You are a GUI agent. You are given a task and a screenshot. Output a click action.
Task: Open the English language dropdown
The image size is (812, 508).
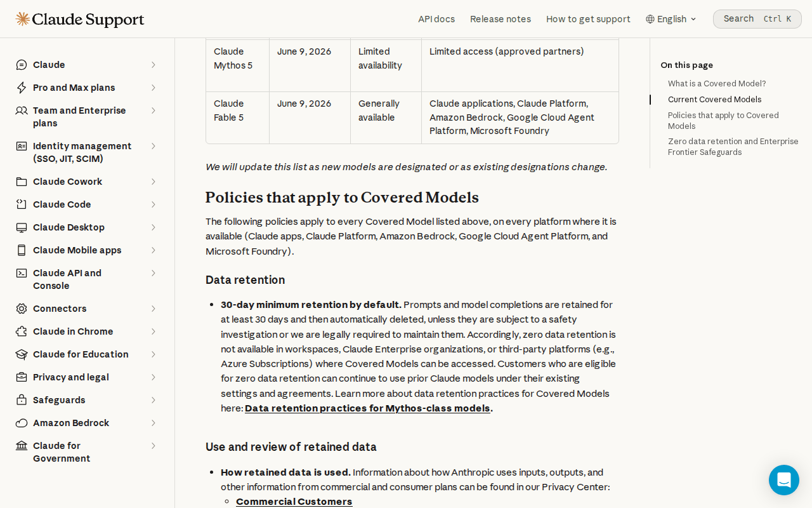(x=672, y=19)
